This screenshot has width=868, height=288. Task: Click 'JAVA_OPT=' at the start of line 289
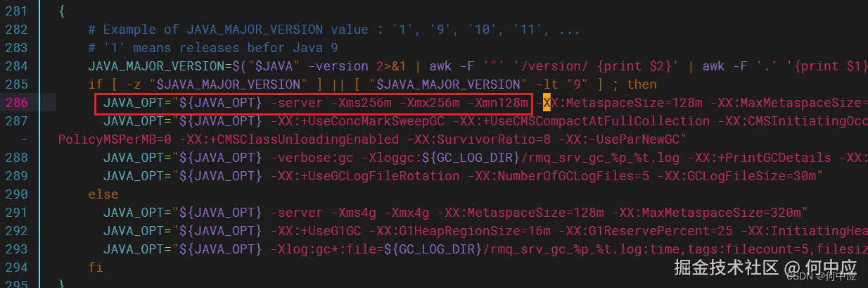coord(137,176)
